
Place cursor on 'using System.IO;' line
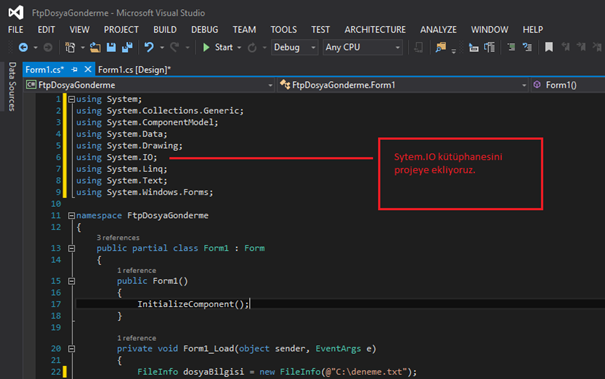117,157
